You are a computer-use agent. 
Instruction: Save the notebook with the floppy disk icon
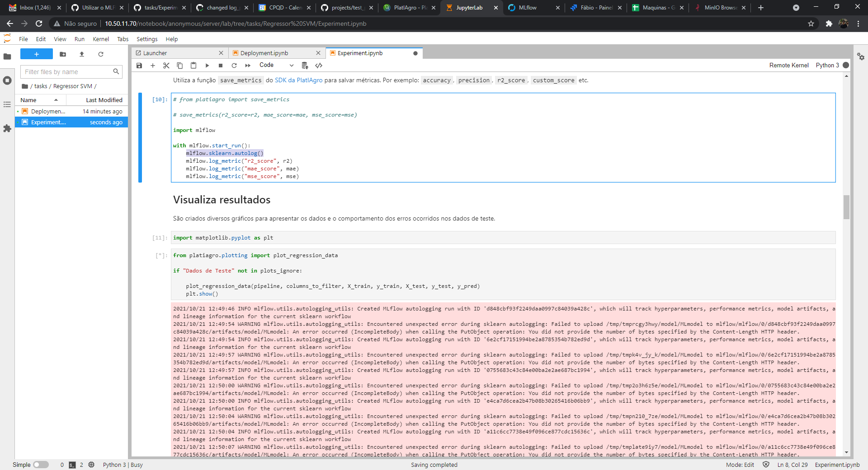coord(139,66)
